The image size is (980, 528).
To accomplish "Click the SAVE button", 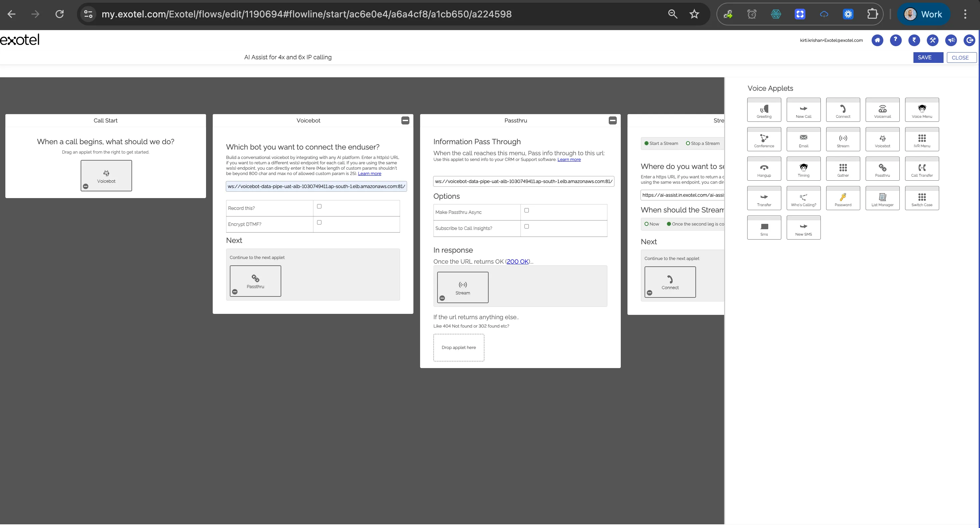I will [x=928, y=58].
